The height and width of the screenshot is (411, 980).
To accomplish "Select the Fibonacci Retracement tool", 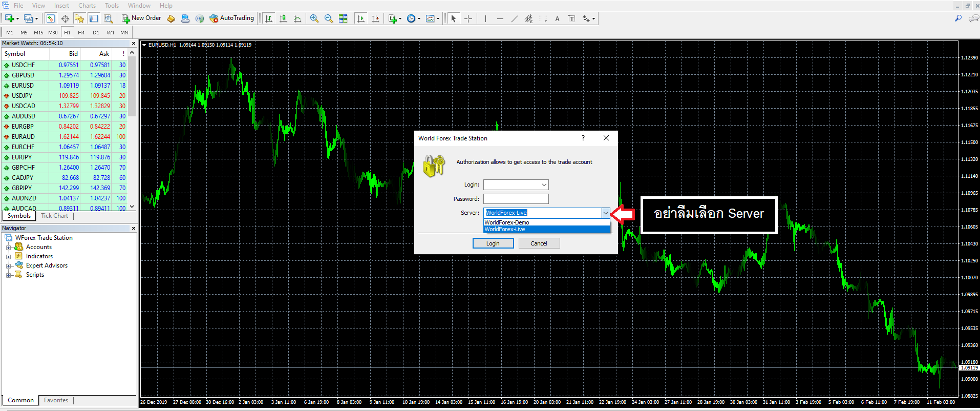I will (543, 18).
